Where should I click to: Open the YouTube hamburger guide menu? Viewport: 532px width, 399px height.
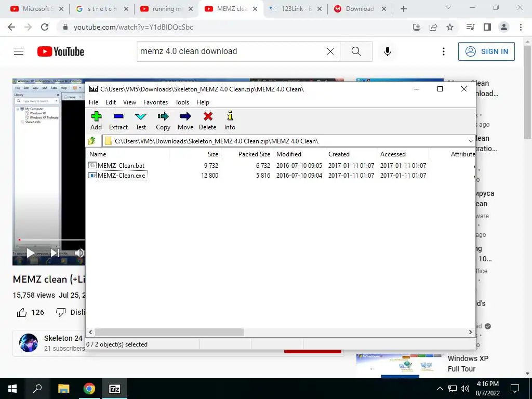click(x=19, y=51)
